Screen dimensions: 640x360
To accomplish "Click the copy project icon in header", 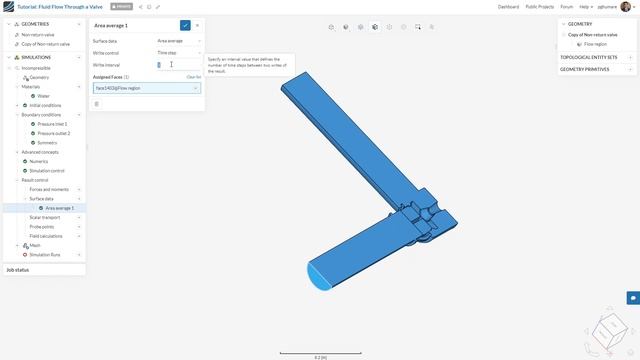I will pos(149,7).
